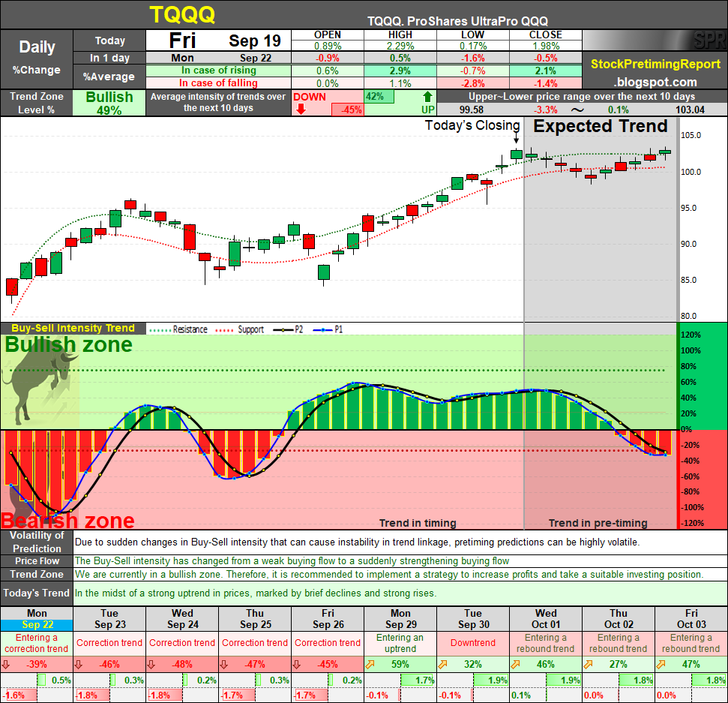Click the 'Trend in timing' label
The image size is (728, 703).
[418, 523]
